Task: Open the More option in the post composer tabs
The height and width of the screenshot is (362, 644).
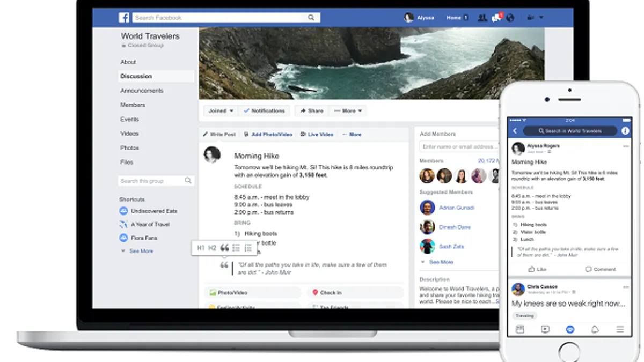Action: [352, 135]
